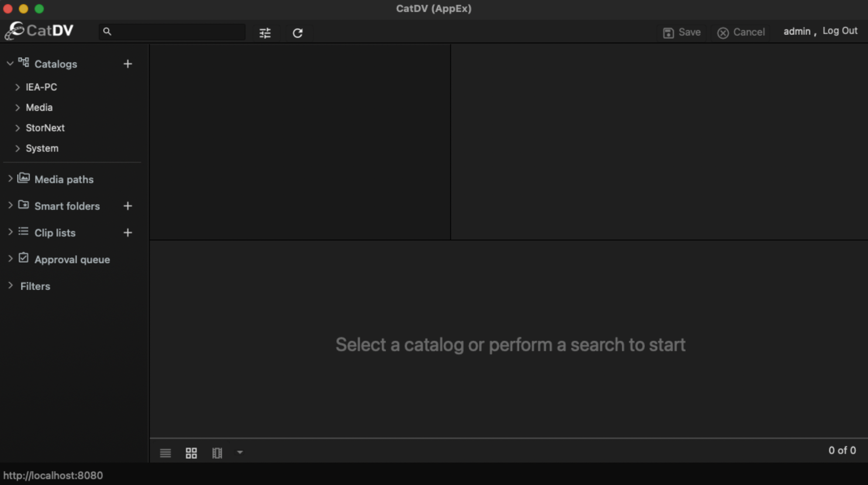Expand the Filters section
868x485 pixels.
(x=10, y=285)
